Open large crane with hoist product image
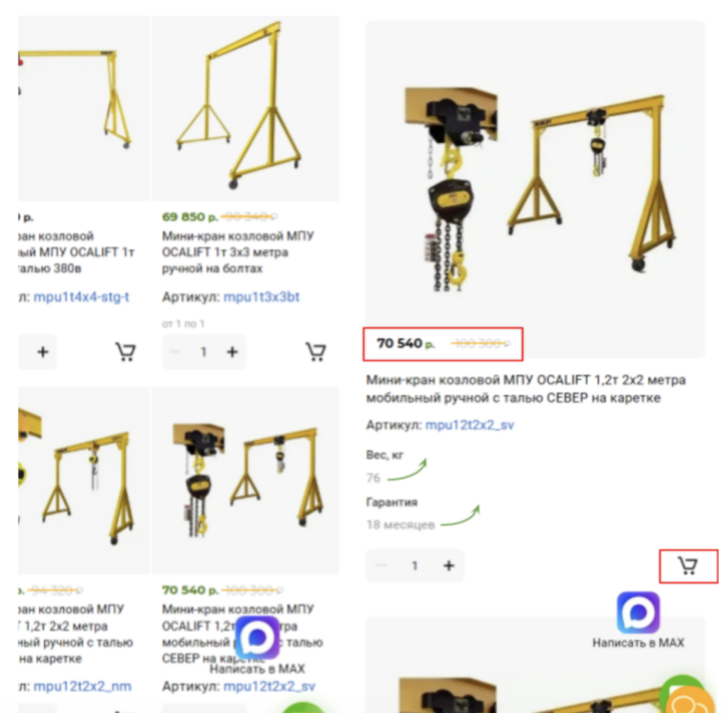The height and width of the screenshot is (713, 728). (535, 188)
